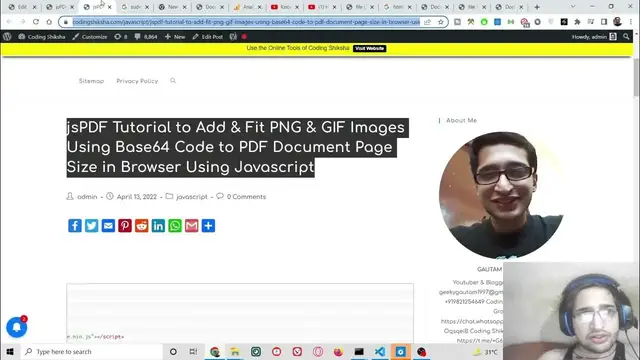Open the WordPress logo menu in admin bar
Viewport: 640px width, 360px height.
[7, 37]
